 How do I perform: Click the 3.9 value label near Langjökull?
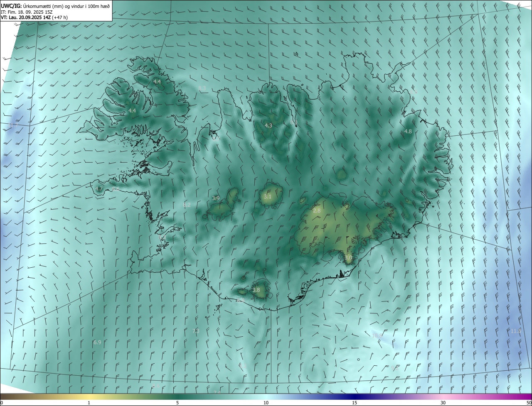click(x=216, y=198)
